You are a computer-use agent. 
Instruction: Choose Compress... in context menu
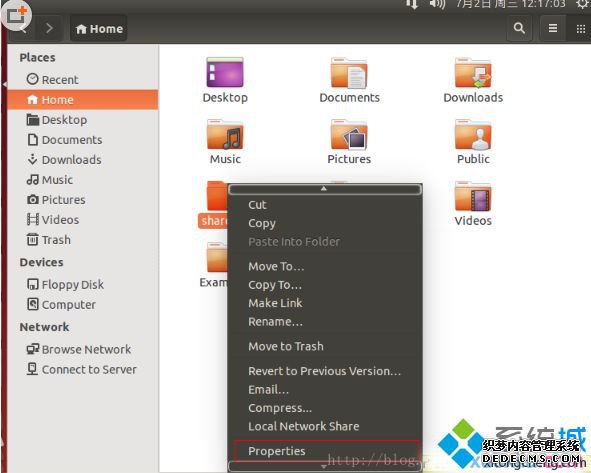(x=280, y=408)
